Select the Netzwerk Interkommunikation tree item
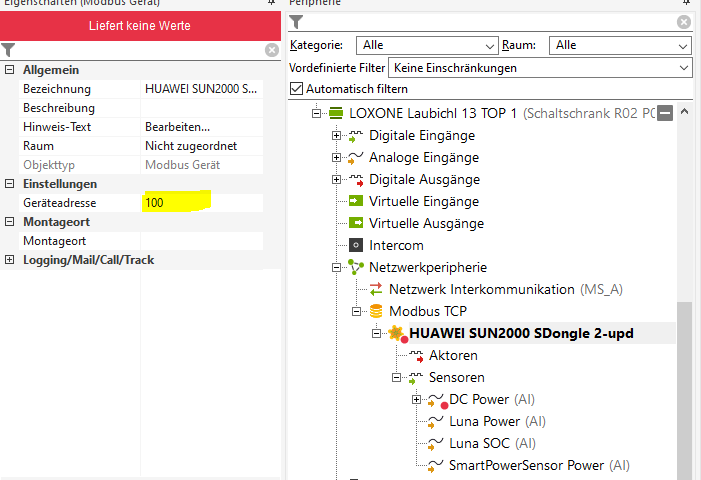This screenshot has width=701, height=480. click(506, 289)
